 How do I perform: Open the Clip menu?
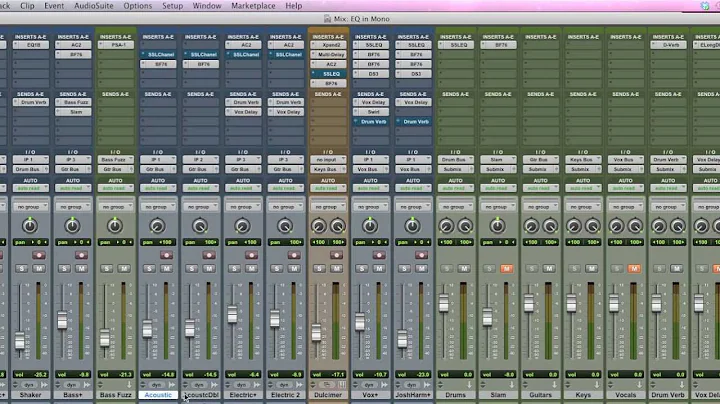point(27,6)
